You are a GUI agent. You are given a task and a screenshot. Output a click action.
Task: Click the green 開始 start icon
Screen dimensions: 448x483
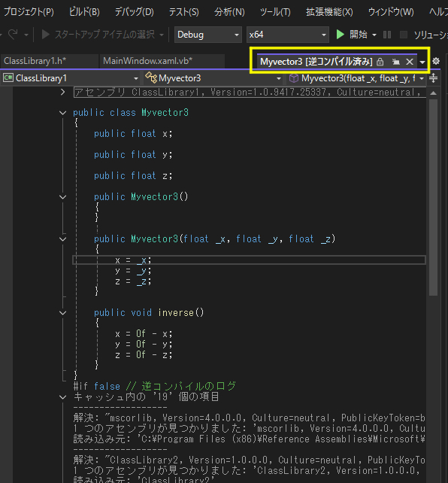(340, 34)
